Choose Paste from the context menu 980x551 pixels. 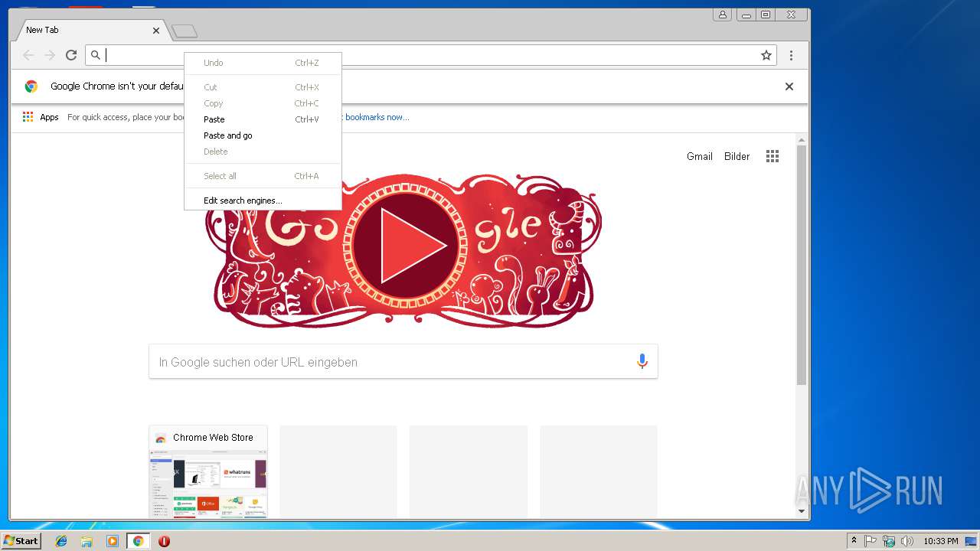point(263,119)
